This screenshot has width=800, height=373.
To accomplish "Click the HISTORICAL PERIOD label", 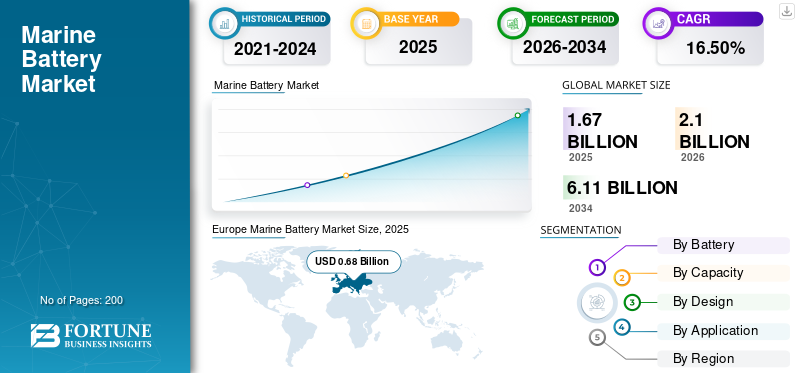I will 284,19.
